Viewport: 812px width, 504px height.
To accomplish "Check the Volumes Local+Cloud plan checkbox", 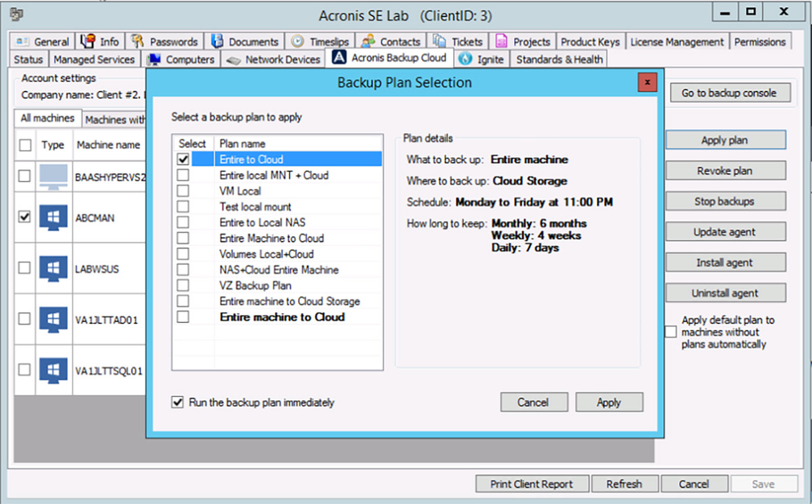I will tap(183, 253).
